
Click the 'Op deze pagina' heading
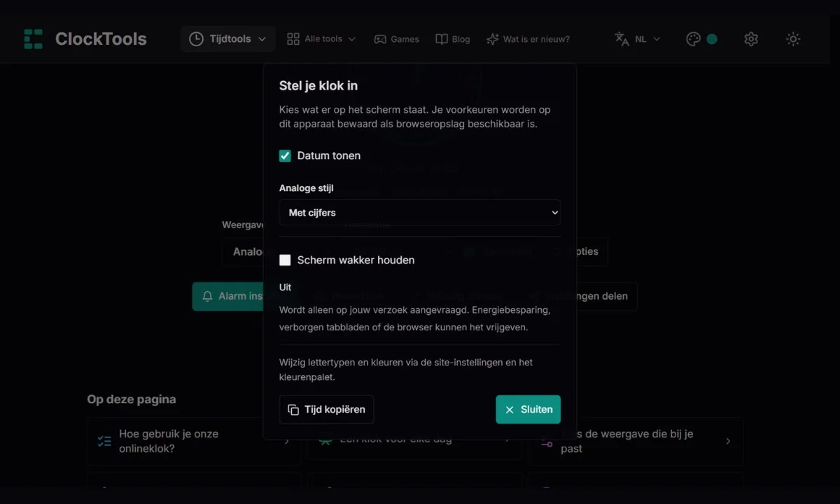(x=132, y=399)
